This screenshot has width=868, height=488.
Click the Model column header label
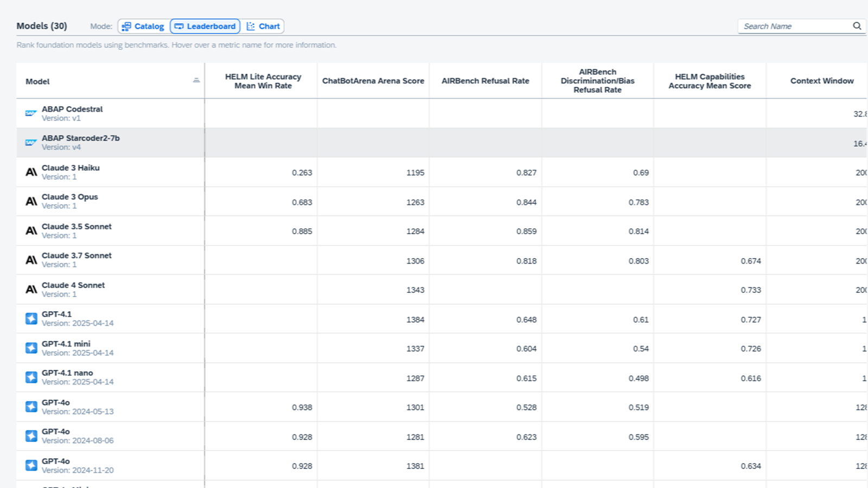37,81
